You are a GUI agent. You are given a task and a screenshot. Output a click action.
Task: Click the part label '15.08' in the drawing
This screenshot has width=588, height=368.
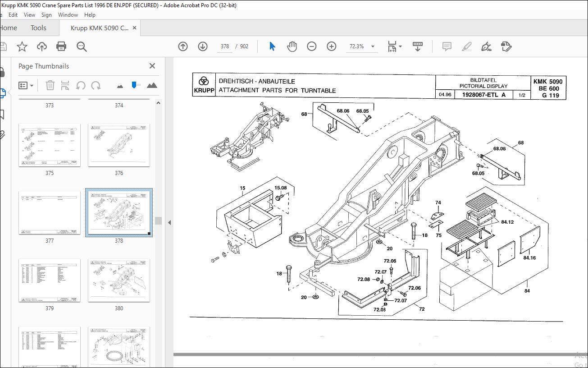280,188
